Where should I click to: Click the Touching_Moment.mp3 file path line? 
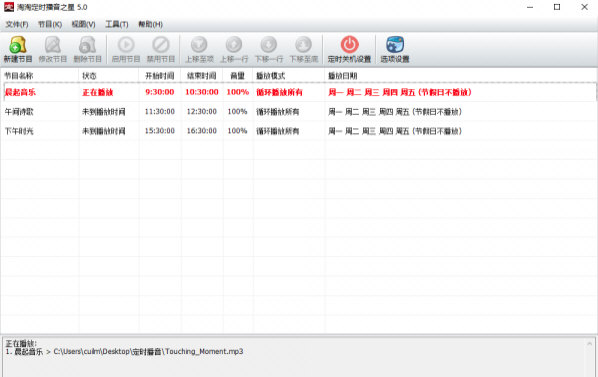(x=124, y=351)
